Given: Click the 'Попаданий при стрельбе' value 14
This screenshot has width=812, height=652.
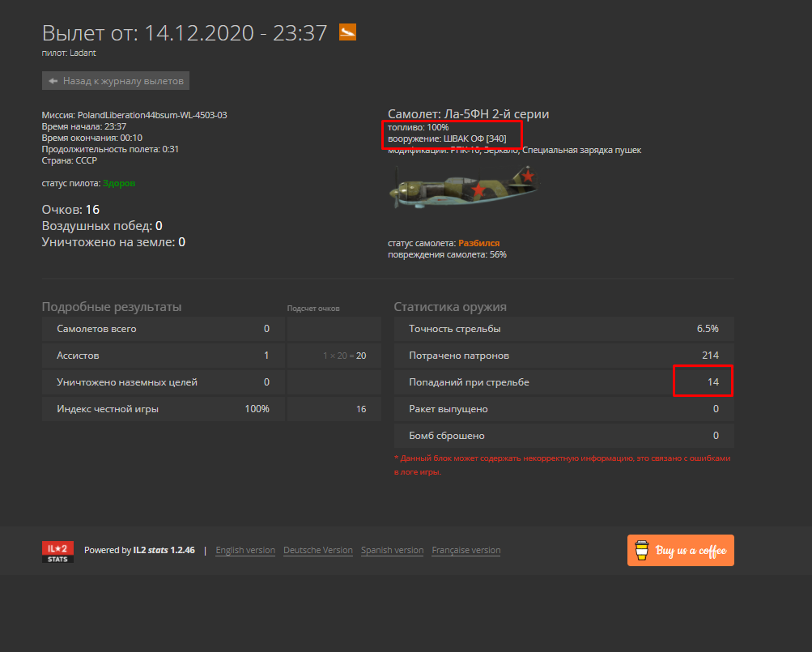Looking at the screenshot, I should tap(713, 382).
